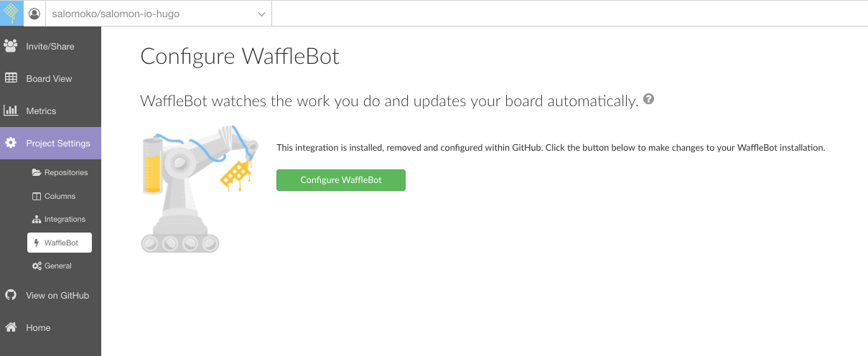The width and height of the screenshot is (868, 356).
Task: Open Integrations settings page
Action: point(64,219)
